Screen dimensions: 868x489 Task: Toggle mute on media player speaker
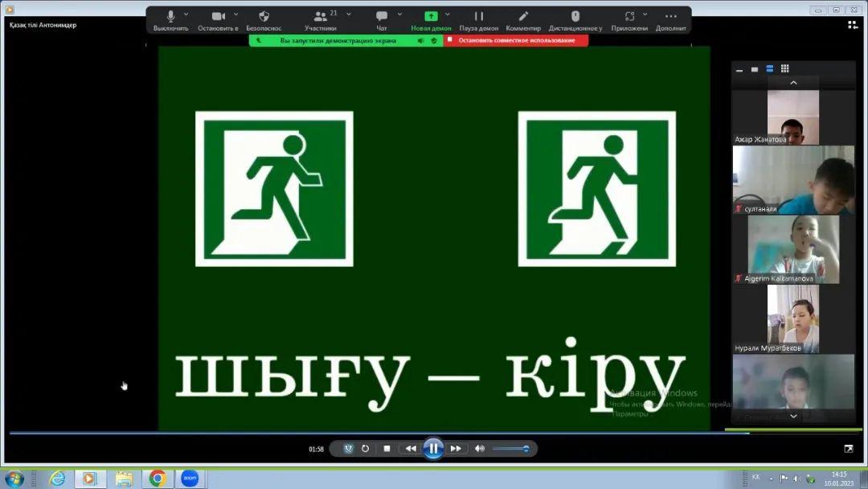point(480,449)
